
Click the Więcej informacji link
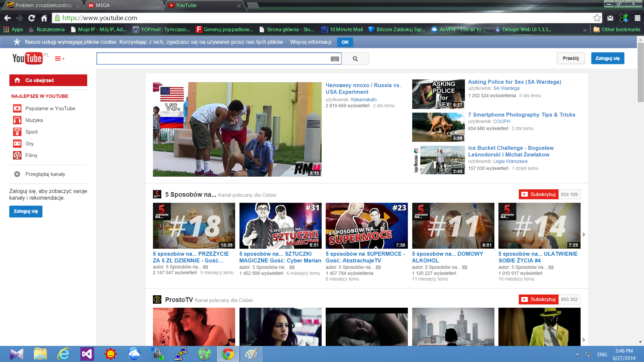[x=311, y=42]
